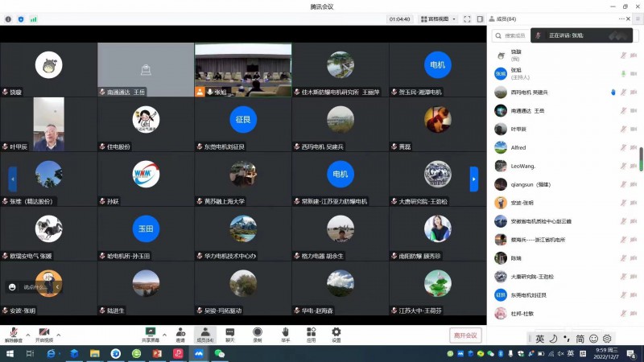Go to next page of video grid
This screenshot has height=362, width=644.
pos(474,179)
